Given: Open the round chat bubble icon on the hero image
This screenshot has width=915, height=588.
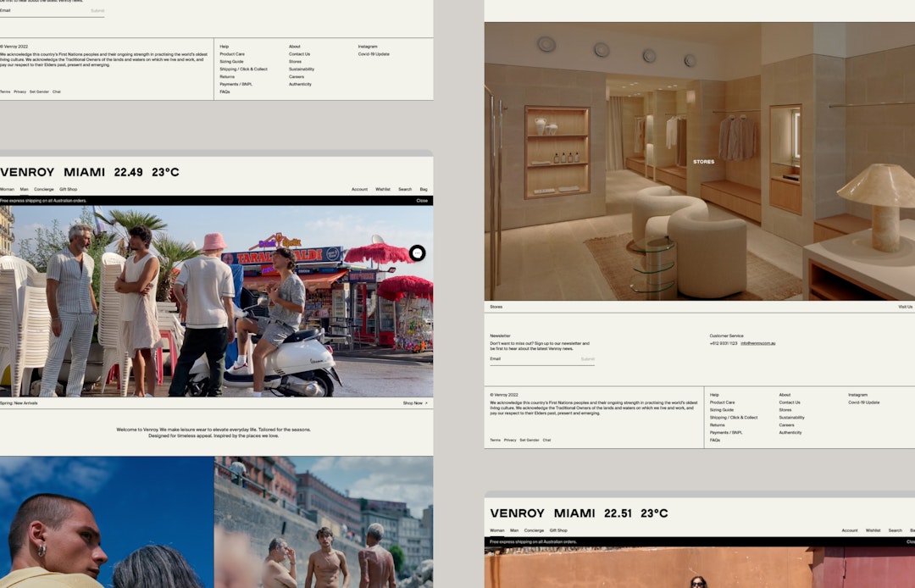Looking at the screenshot, I should tap(417, 253).
